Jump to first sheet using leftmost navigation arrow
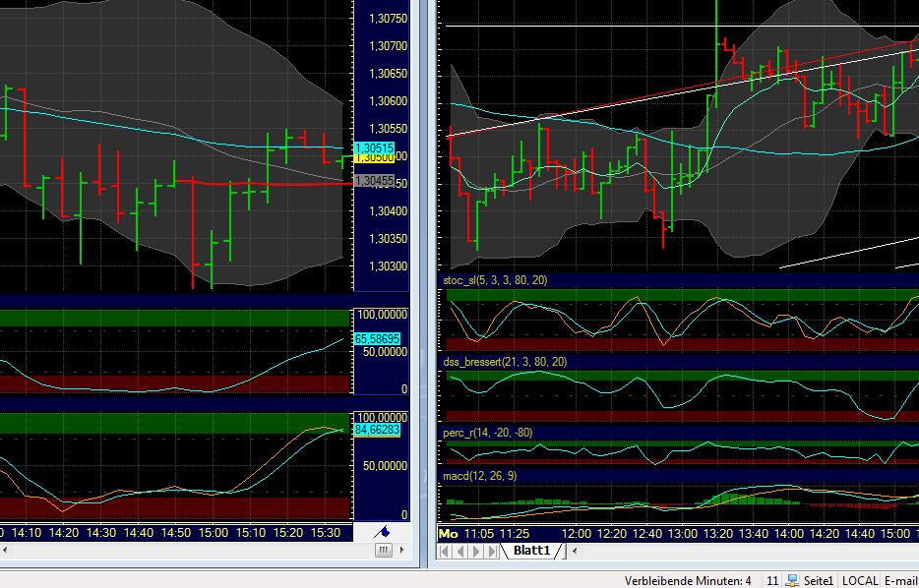Image resolution: width=919 pixels, height=588 pixels. coord(444,552)
